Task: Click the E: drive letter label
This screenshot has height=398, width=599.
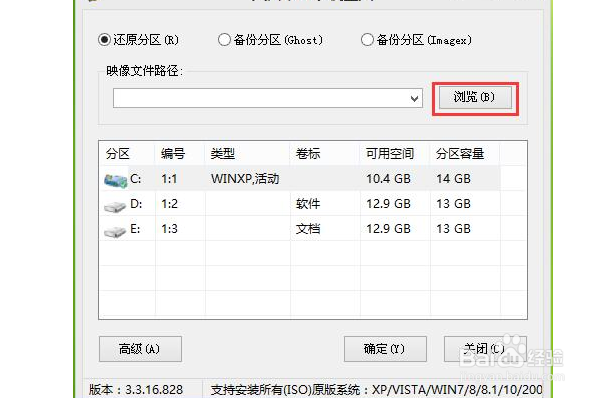Action: point(135,229)
